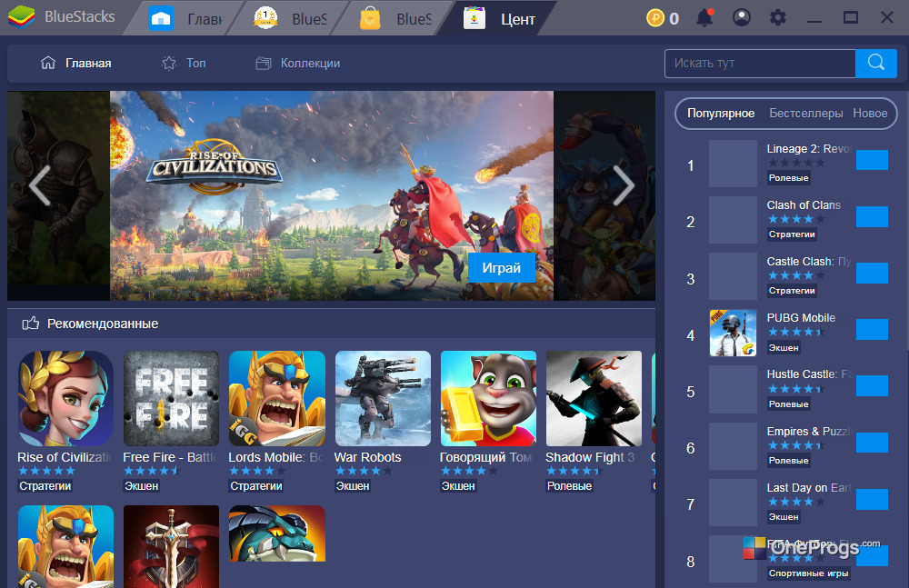Click the blue button next to Clash of Clans
The height and width of the screenshot is (588, 909).
872,216
